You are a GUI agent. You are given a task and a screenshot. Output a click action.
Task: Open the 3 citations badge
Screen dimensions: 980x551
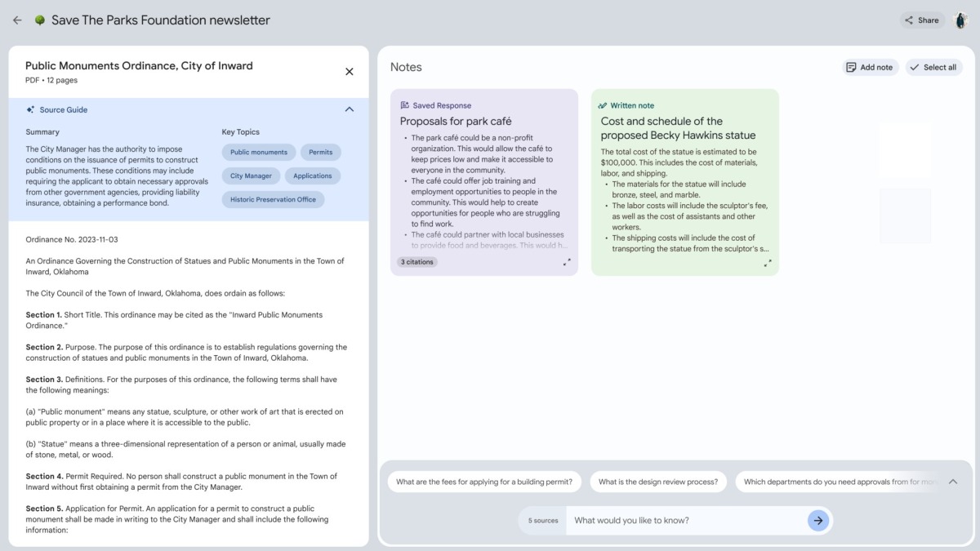click(417, 262)
